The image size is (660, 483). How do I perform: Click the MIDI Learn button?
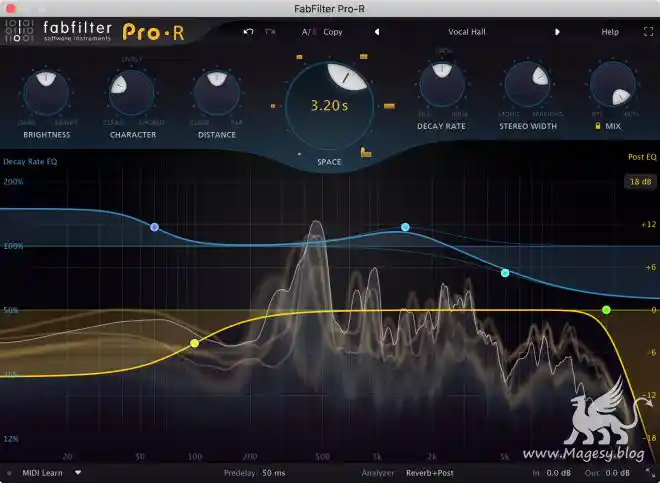tap(42, 473)
